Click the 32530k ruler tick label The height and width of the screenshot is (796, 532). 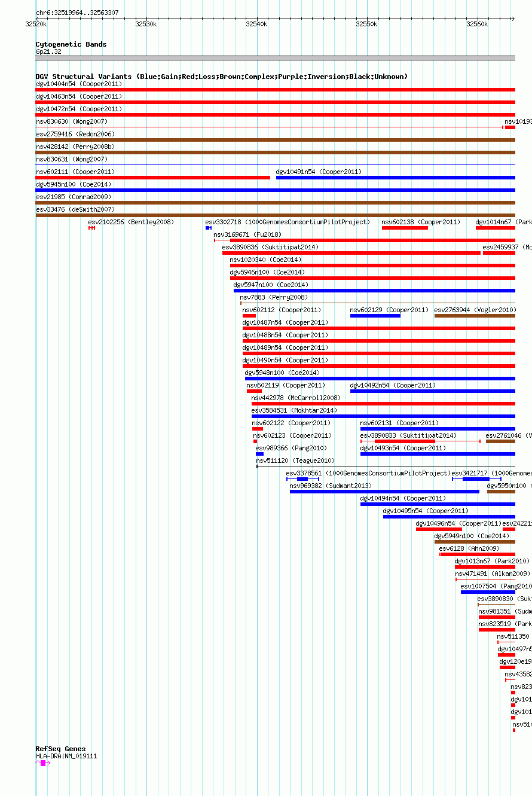point(146,24)
